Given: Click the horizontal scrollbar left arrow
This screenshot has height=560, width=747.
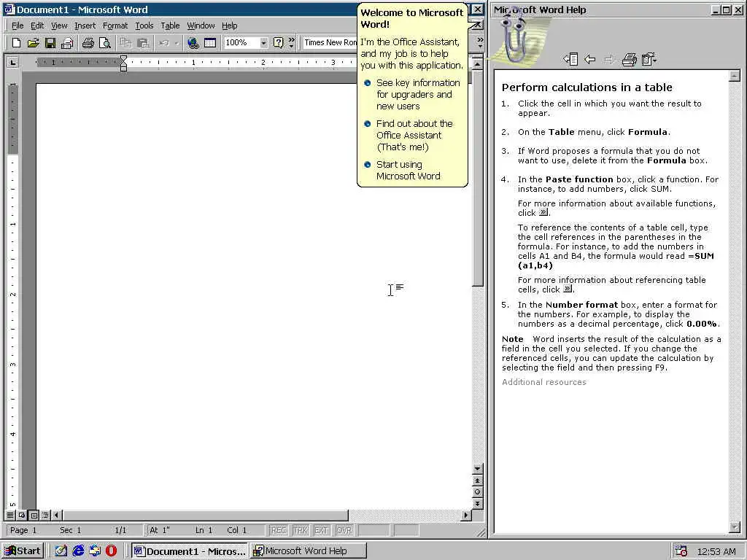Looking at the screenshot, I should point(57,515).
